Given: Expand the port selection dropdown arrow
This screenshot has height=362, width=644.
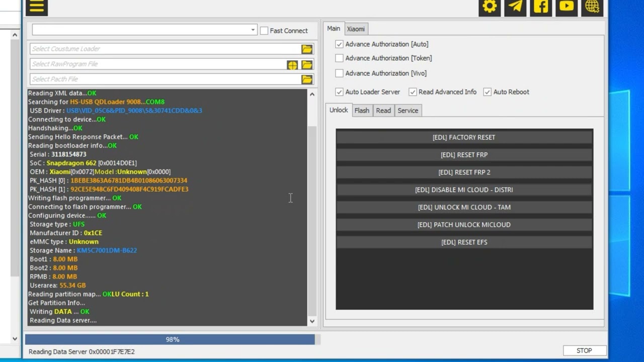Looking at the screenshot, I should (253, 30).
